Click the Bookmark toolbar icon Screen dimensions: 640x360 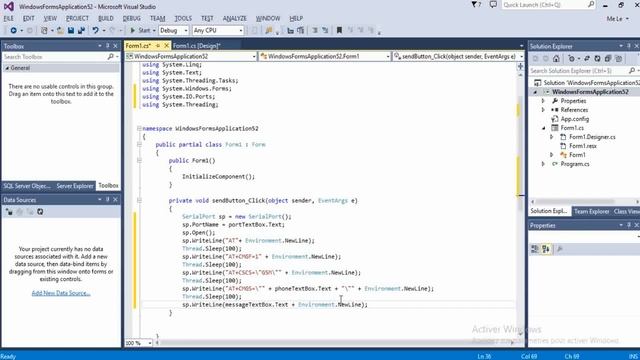point(339,31)
